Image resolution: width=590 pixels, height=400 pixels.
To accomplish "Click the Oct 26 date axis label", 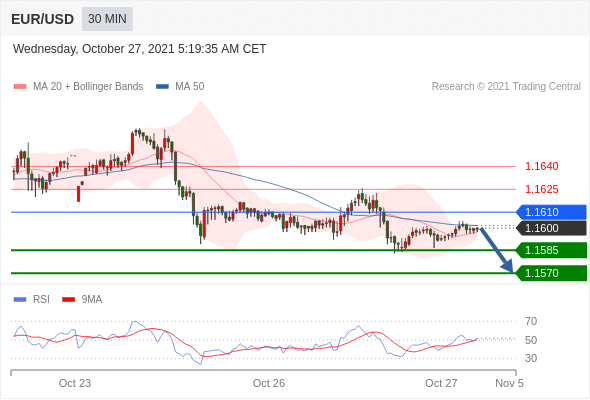I will coord(269,383).
